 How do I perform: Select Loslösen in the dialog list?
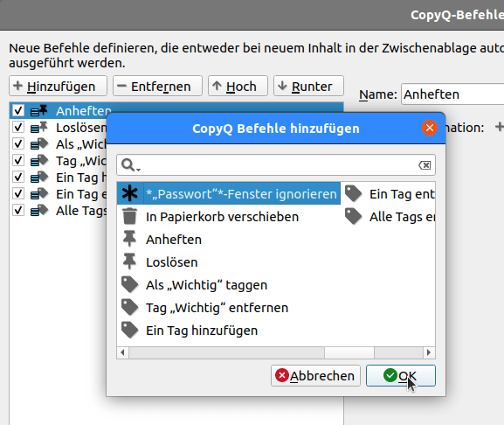coord(229,262)
